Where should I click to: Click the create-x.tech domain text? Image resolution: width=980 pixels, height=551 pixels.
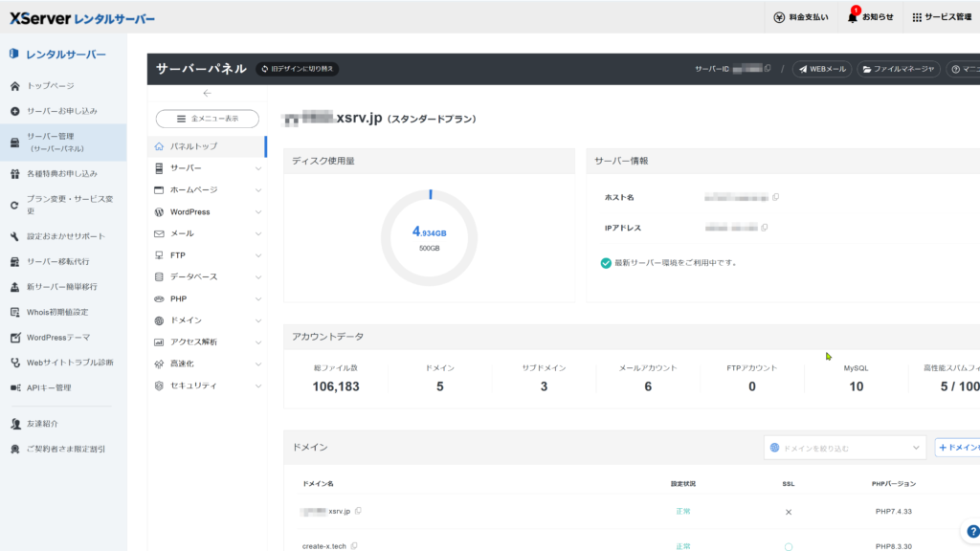324,546
